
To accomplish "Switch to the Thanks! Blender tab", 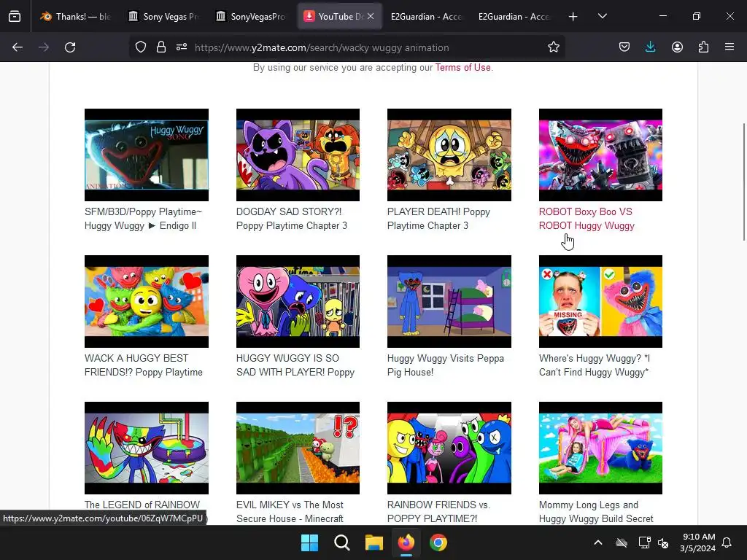I will tap(76, 17).
